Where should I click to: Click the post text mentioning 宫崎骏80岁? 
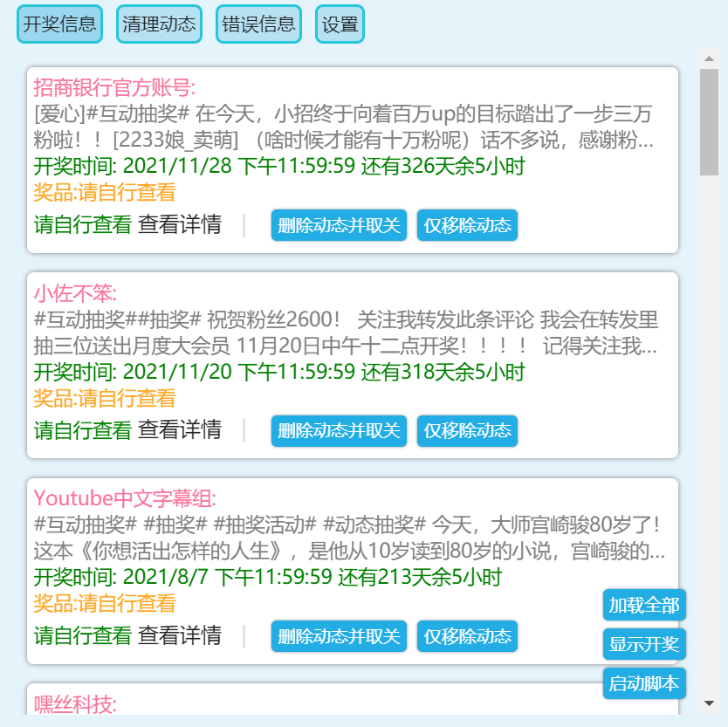[x=350, y=538]
